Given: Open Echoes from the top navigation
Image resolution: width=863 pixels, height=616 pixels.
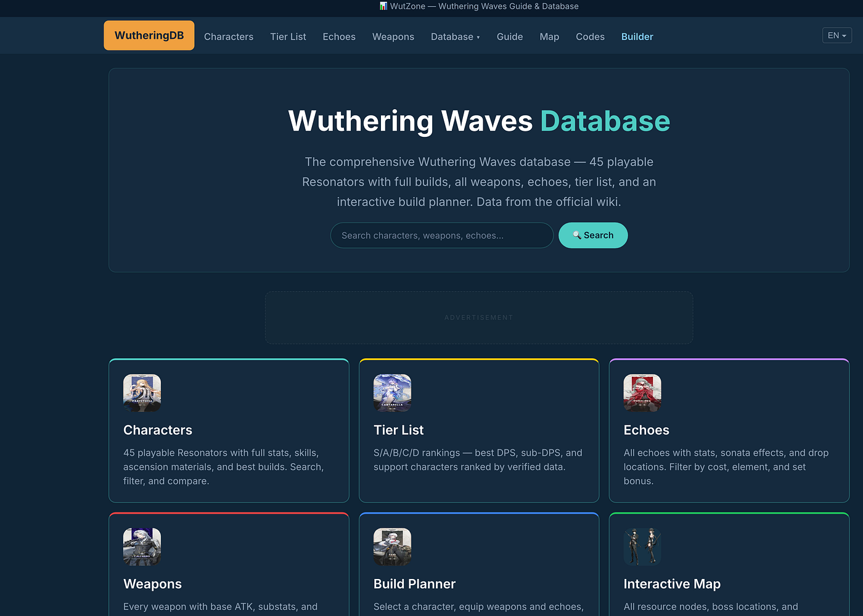Looking at the screenshot, I should click(x=339, y=36).
